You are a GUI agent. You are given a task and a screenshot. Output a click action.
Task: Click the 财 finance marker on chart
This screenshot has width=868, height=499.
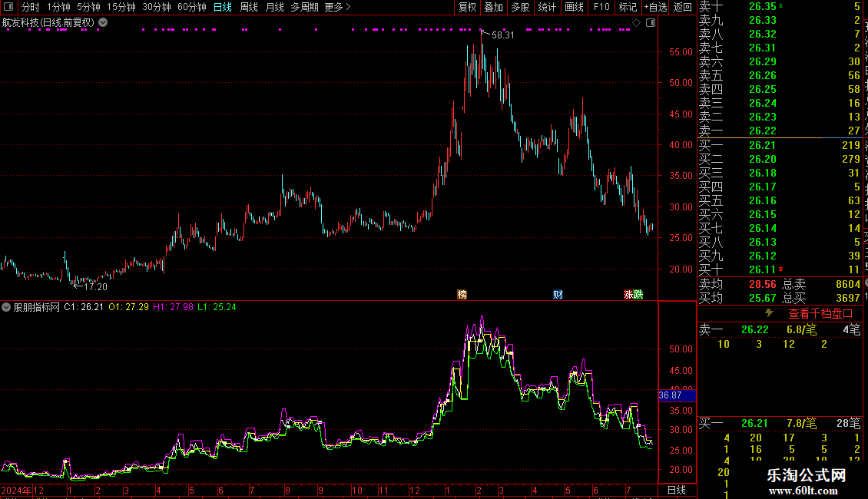click(x=558, y=294)
